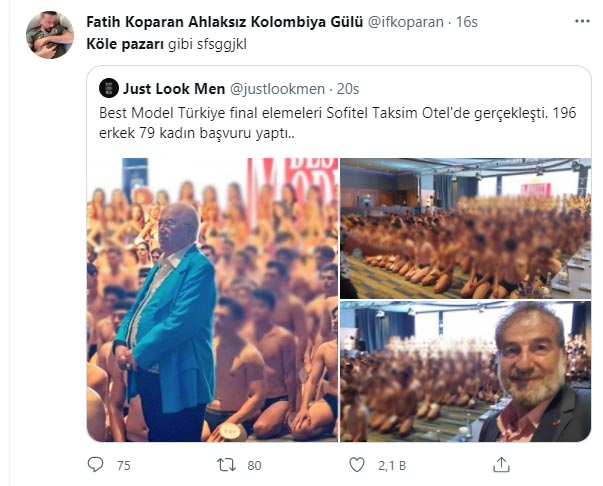Open the three-dot more options menu
Viewport: 603px width, 486px height.
[582, 21]
